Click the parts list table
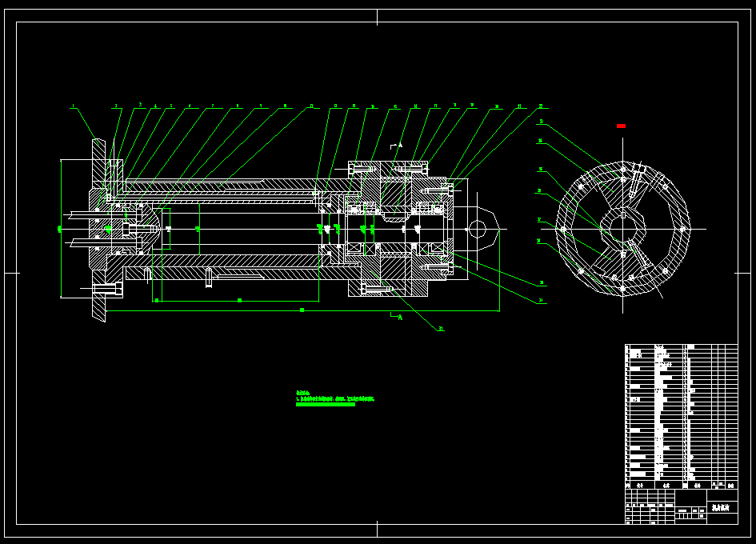The height and width of the screenshot is (544, 756). (682, 416)
